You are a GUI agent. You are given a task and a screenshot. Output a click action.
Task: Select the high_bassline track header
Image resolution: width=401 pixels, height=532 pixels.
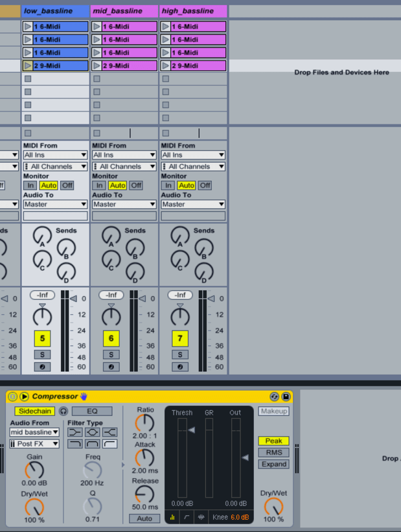193,11
